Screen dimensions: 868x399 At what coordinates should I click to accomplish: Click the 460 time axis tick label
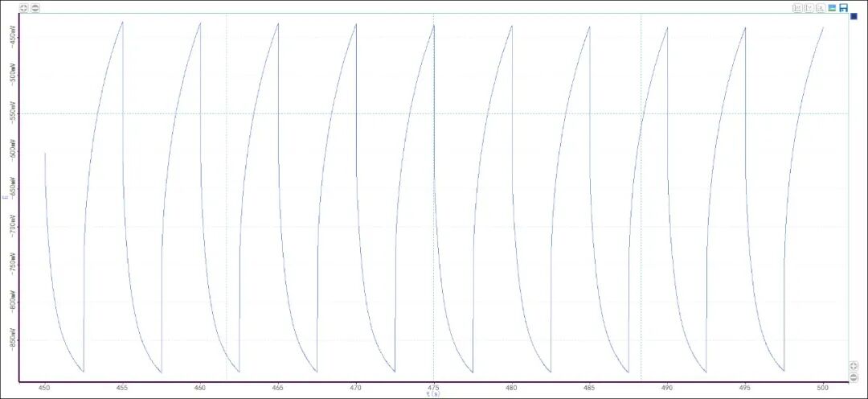[x=200, y=388]
